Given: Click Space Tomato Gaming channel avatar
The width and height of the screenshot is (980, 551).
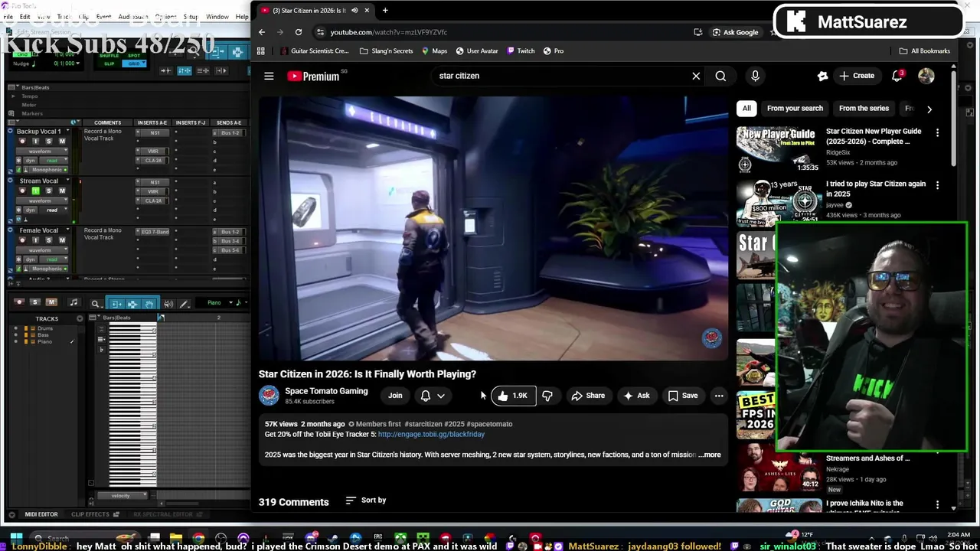Looking at the screenshot, I should [269, 396].
